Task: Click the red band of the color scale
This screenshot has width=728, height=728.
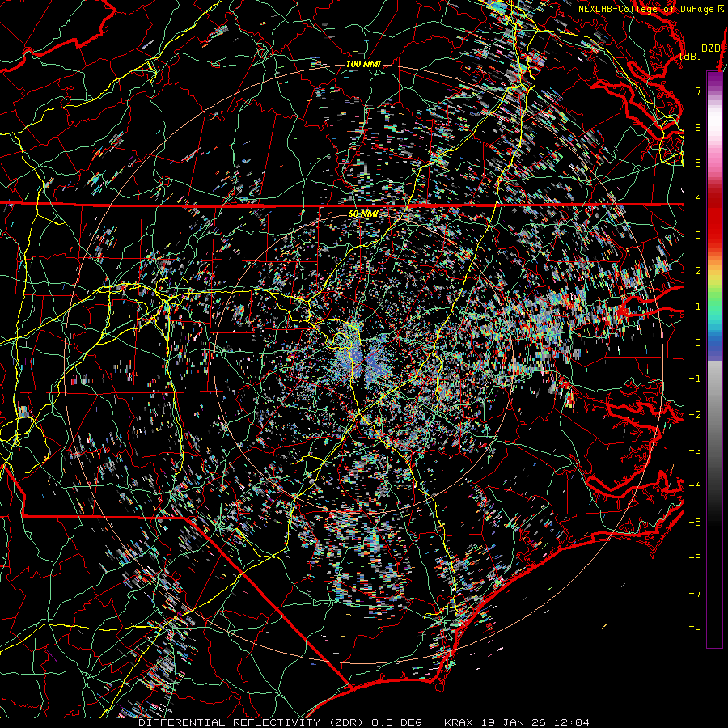Action: point(714,216)
